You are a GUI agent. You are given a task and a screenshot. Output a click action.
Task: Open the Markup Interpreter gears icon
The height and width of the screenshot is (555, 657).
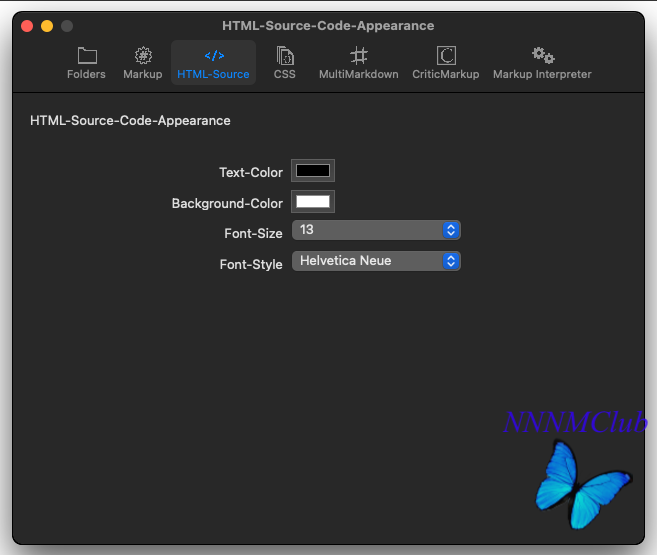pos(543,55)
